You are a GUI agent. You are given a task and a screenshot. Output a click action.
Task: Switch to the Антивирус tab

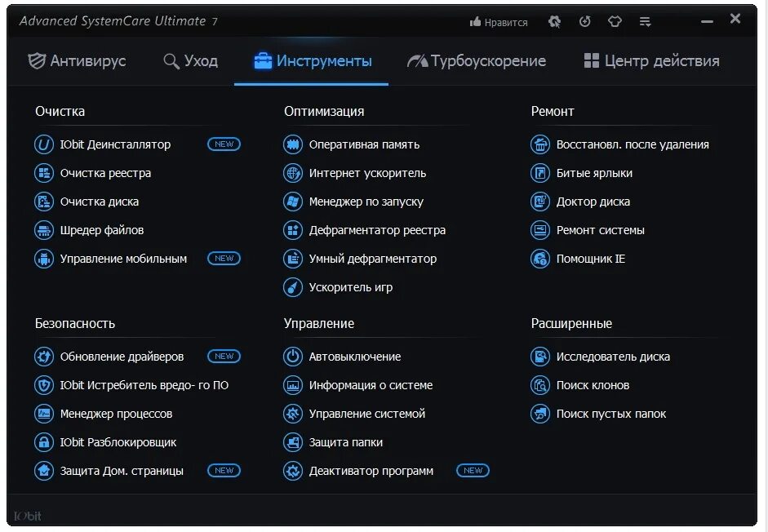tap(77, 61)
